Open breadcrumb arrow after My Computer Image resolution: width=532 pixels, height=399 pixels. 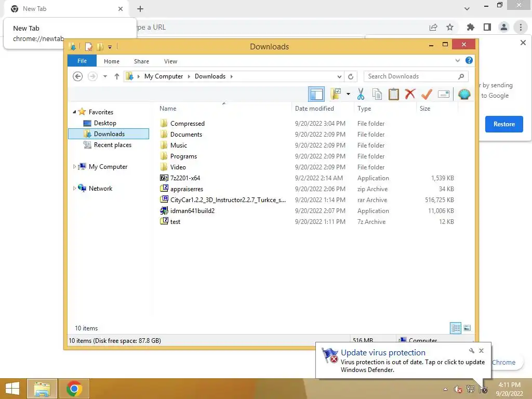189,76
